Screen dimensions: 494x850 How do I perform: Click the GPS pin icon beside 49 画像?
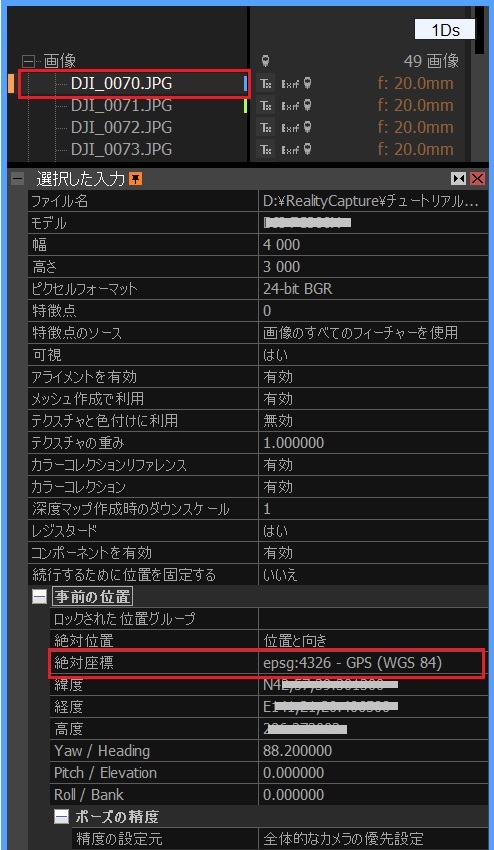tap(266, 61)
